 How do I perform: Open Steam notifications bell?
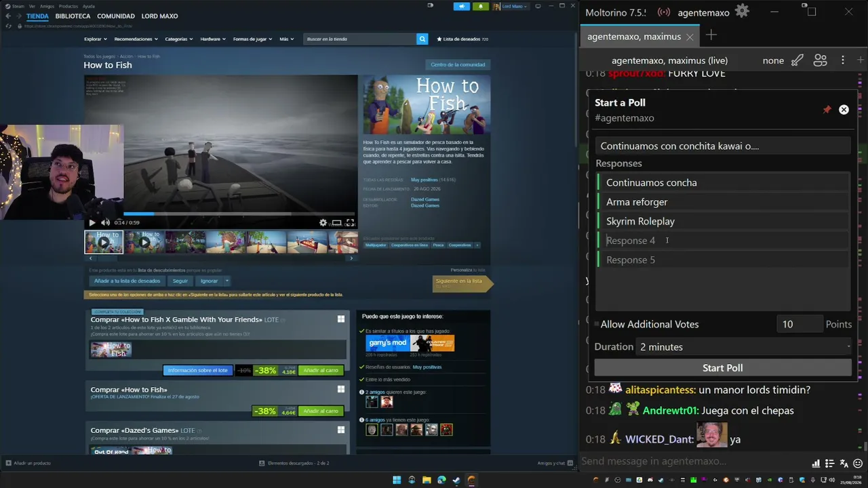point(481,6)
